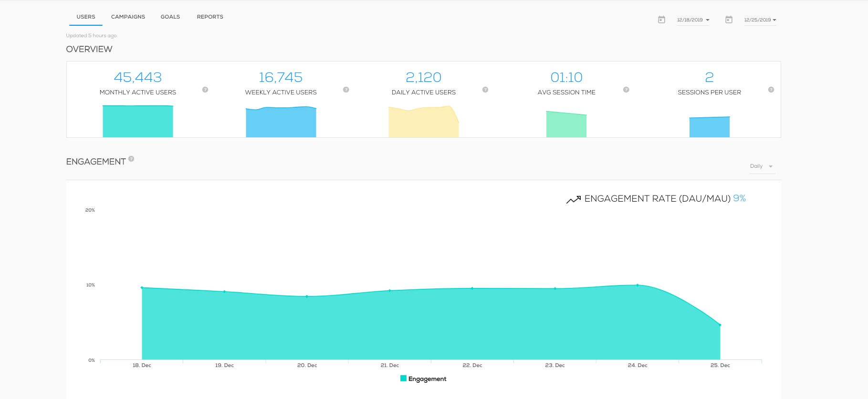Click help icon next to Monthly Active Users
The image size is (868, 399).
(x=205, y=90)
